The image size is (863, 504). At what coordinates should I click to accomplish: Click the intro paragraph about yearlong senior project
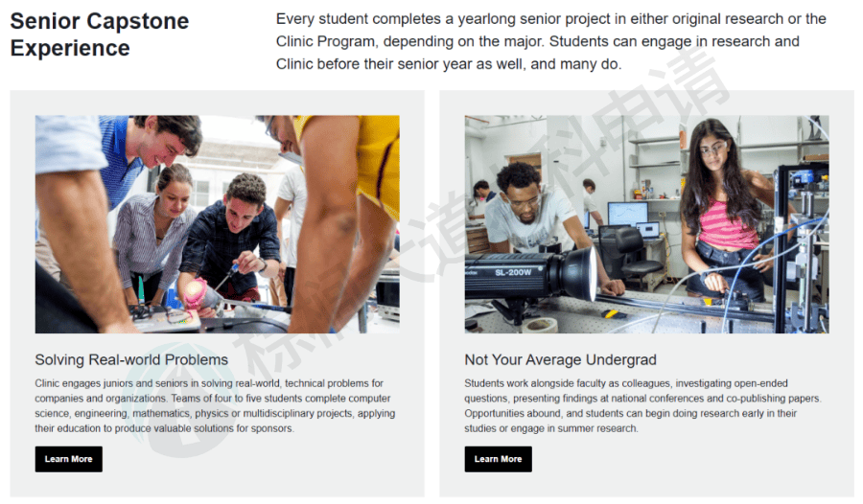550,42
